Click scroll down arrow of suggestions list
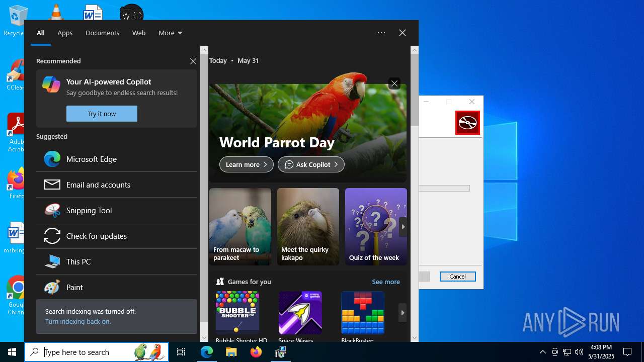This screenshot has width=644, height=362. (x=204, y=338)
